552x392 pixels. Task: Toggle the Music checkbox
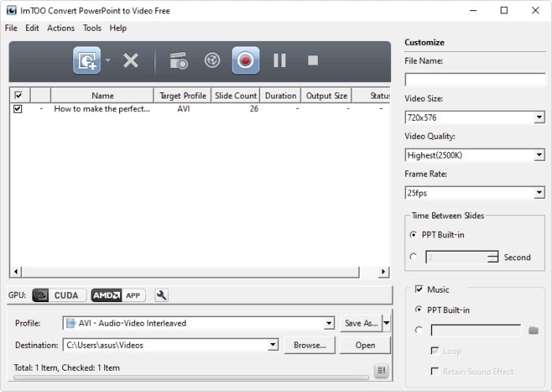[419, 289]
